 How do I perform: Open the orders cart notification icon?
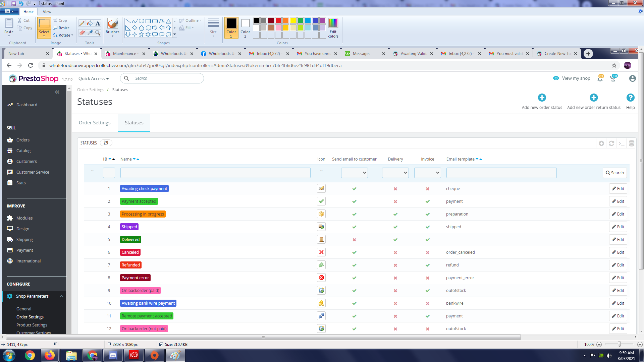click(613, 78)
